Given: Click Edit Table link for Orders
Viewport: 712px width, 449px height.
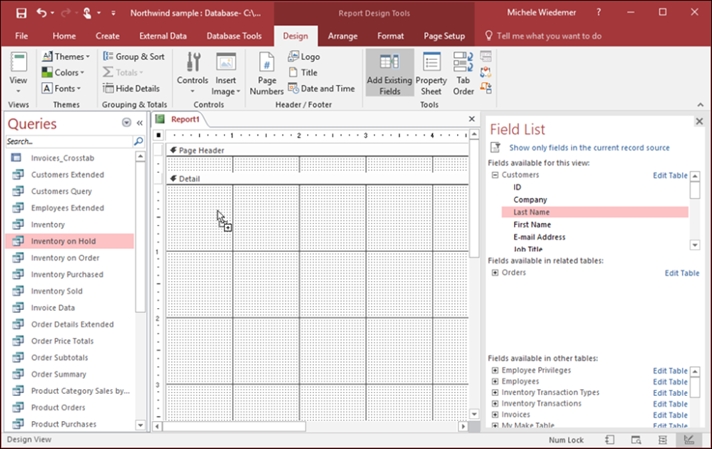Looking at the screenshot, I should (x=682, y=273).
